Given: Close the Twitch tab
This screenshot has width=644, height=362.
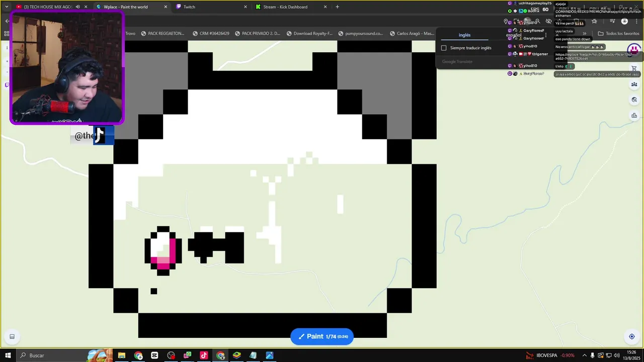Looking at the screenshot, I should point(246,7).
